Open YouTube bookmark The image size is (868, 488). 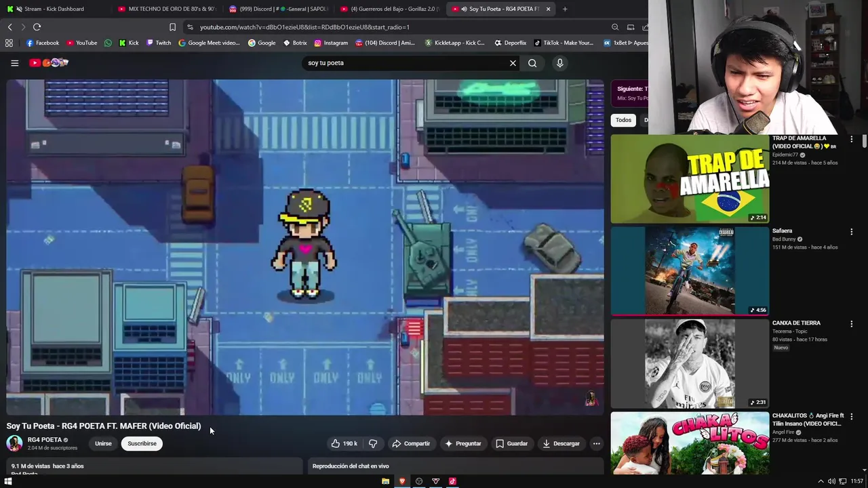click(82, 43)
